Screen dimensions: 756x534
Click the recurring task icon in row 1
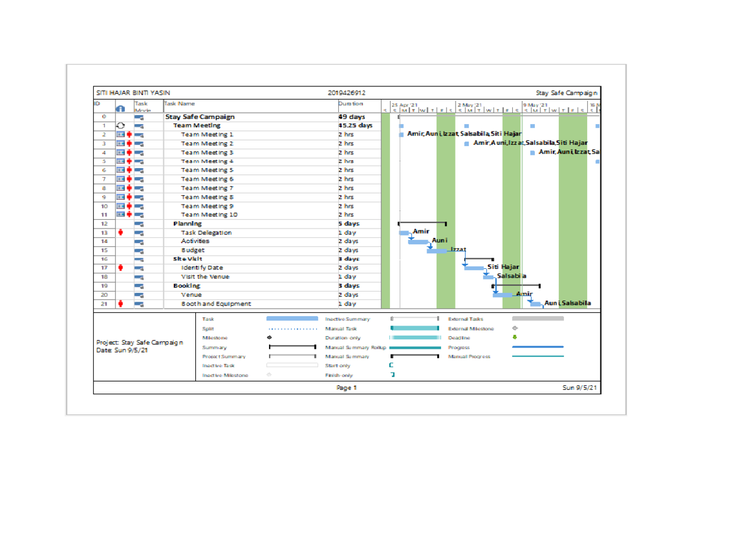[x=121, y=125]
